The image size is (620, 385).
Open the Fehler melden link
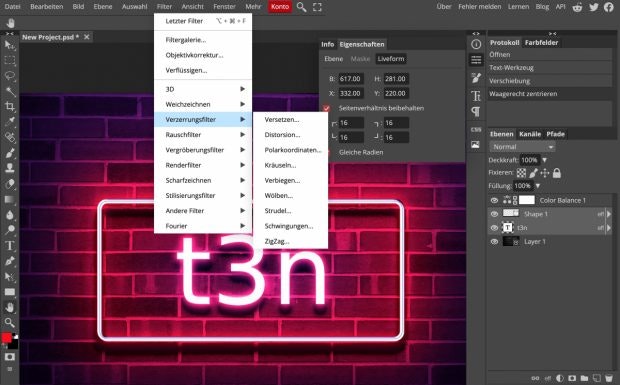point(480,7)
